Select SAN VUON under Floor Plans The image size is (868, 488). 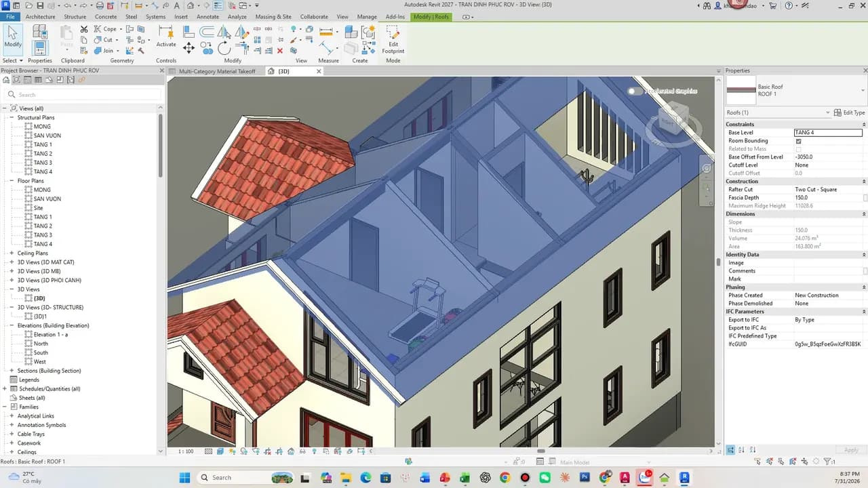coord(47,199)
